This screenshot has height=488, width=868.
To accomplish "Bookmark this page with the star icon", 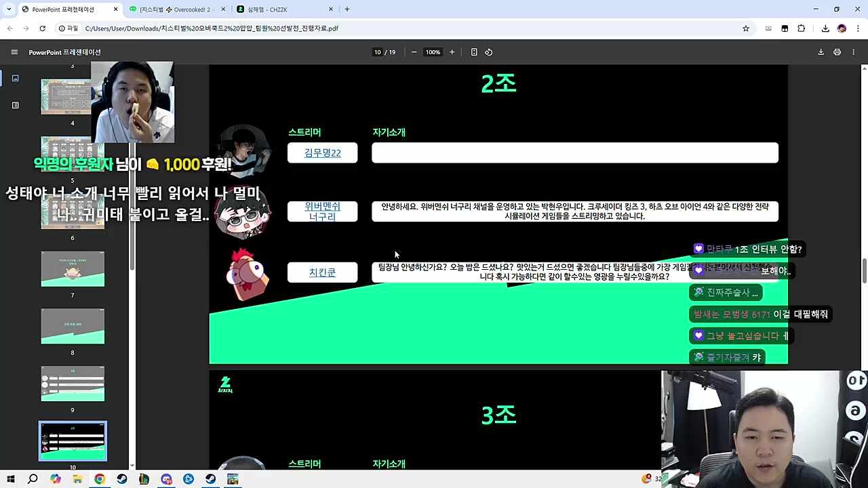I will pyautogui.click(x=746, y=28).
